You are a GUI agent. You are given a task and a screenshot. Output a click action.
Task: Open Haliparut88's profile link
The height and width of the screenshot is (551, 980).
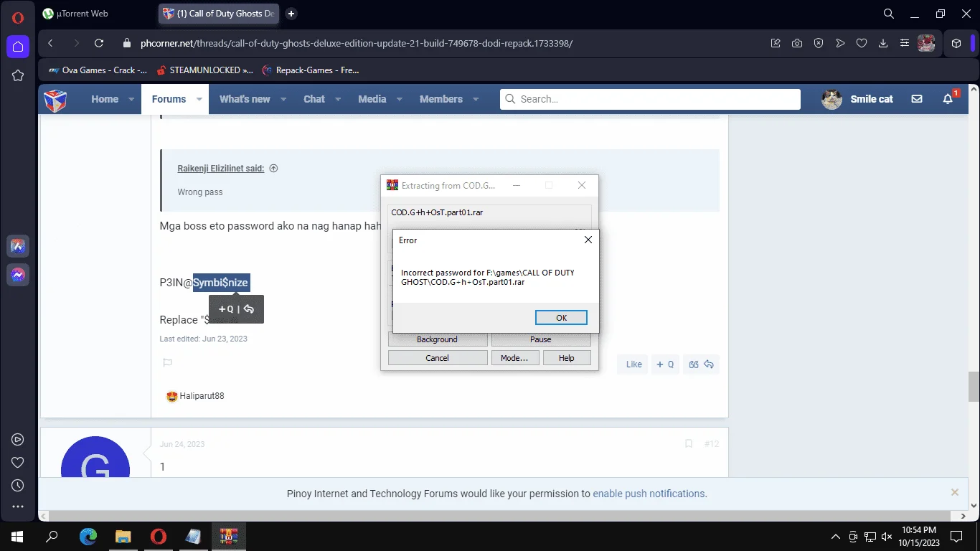click(x=202, y=396)
